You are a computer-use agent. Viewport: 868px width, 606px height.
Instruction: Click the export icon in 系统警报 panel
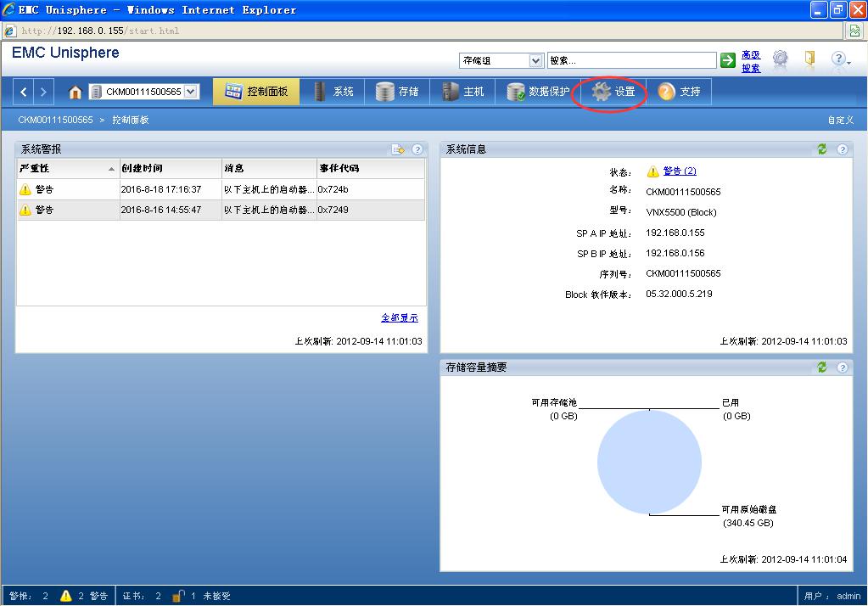(x=397, y=149)
